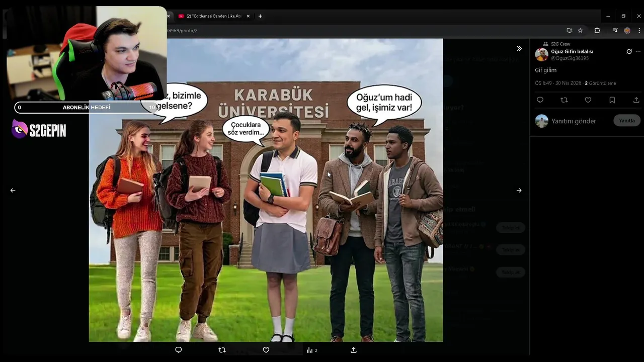Image resolution: width=644 pixels, height=362 pixels.
Task: Click the "Gif gifim" tweet text
Action: coord(545,70)
